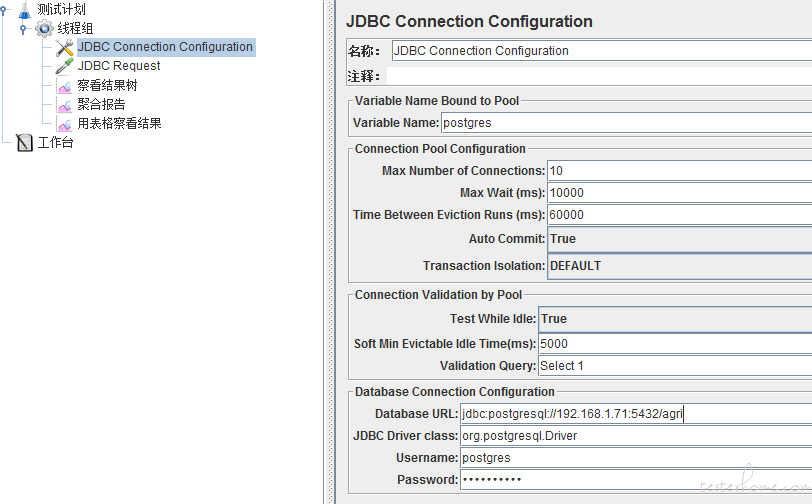Viewport: 812px width, 504px height.
Task: Click the thread group gear icon
Action: coord(44,28)
